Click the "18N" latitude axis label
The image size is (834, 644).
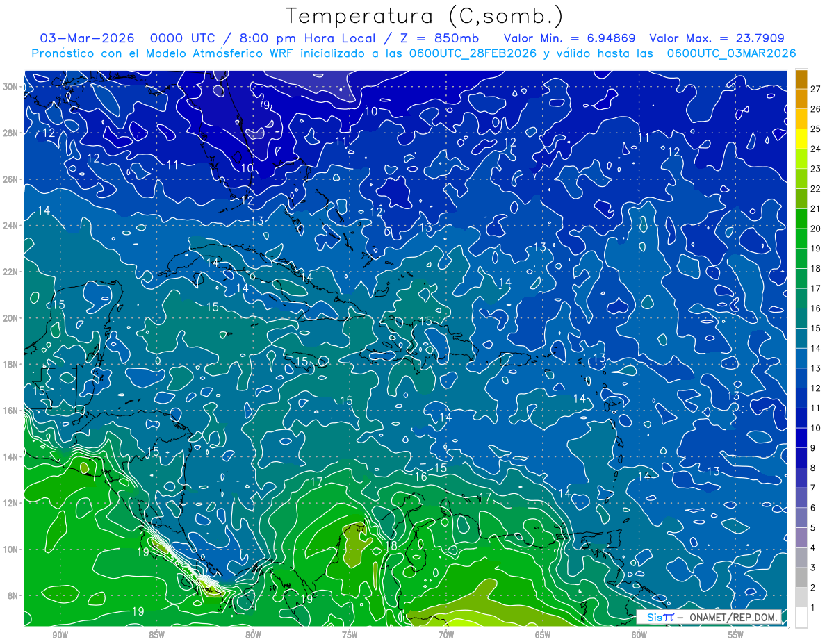point(10,364)
